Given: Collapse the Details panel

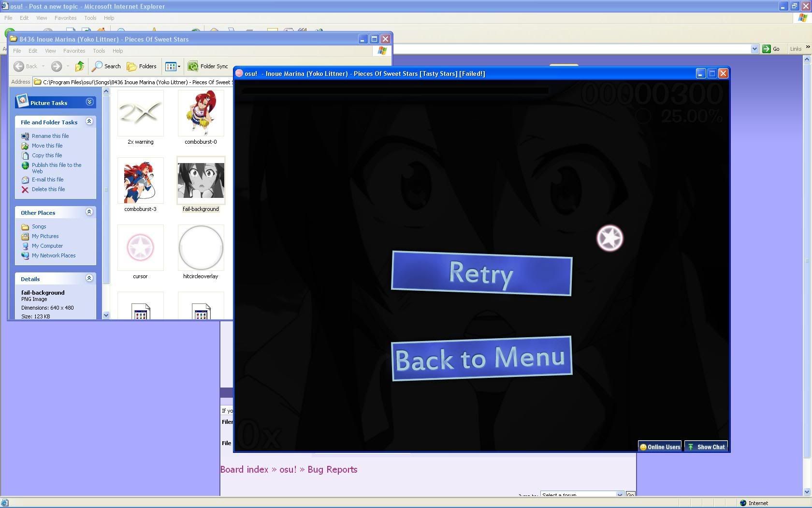Looking at the screenshot, I should coord(89,278).
